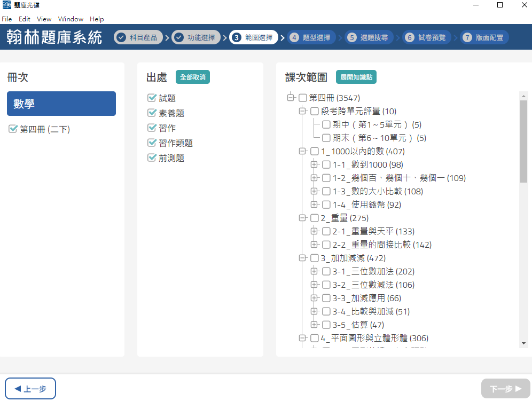Click step 4 題型選擇 in wizard
Image resolution: width=532 pixels, height=401 pixels.
(x=311, y=37)
